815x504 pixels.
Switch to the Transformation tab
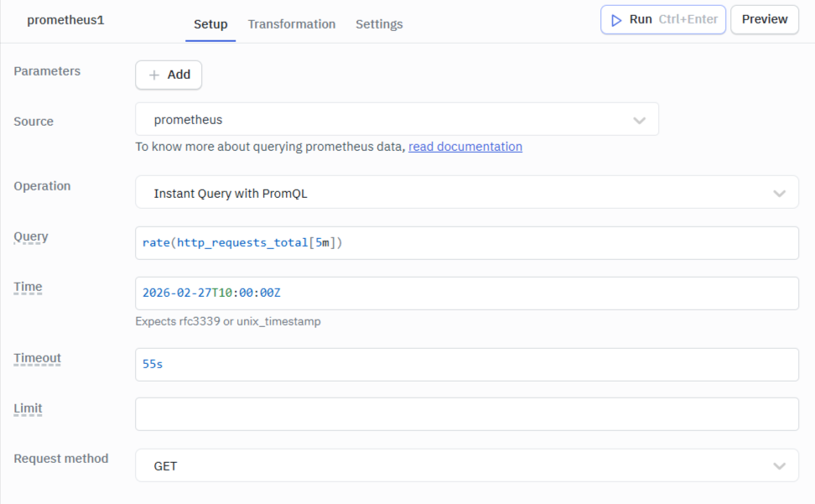click(292, 24)
